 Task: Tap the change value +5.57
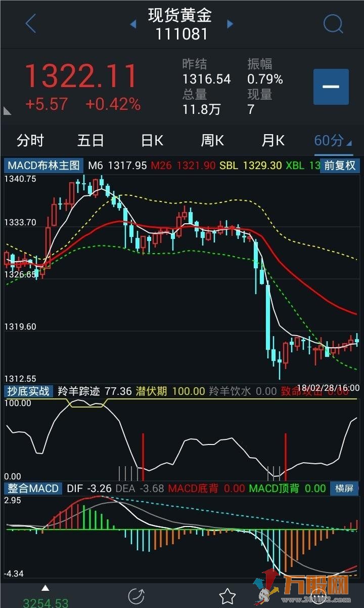pyautogui.click(x=47, y=104)
